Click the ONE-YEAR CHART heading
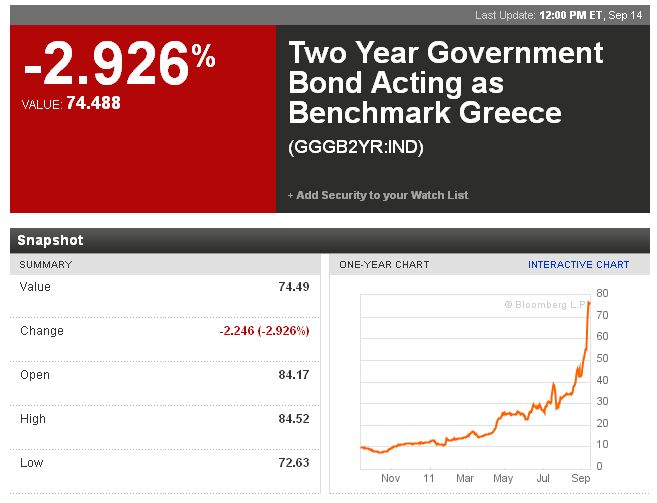Image resolution: width=657 pixels, height=503 pixels. coord(384,265)
